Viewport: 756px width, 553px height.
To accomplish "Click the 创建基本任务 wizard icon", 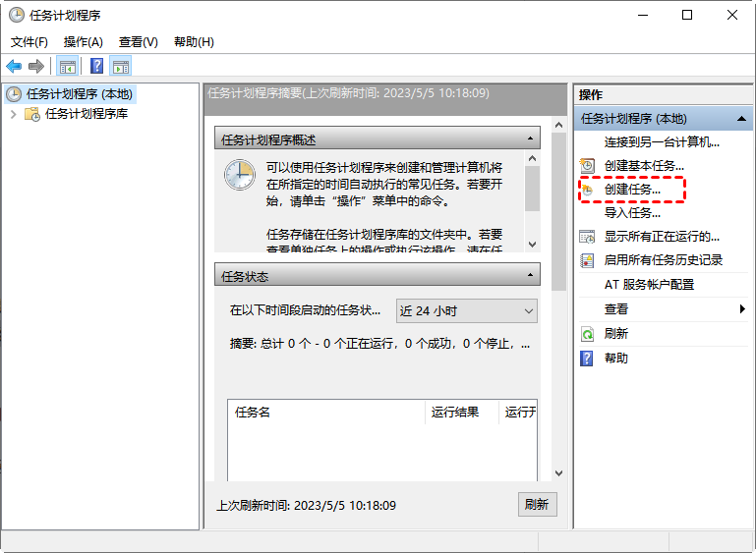I will [x=587, y=166].
